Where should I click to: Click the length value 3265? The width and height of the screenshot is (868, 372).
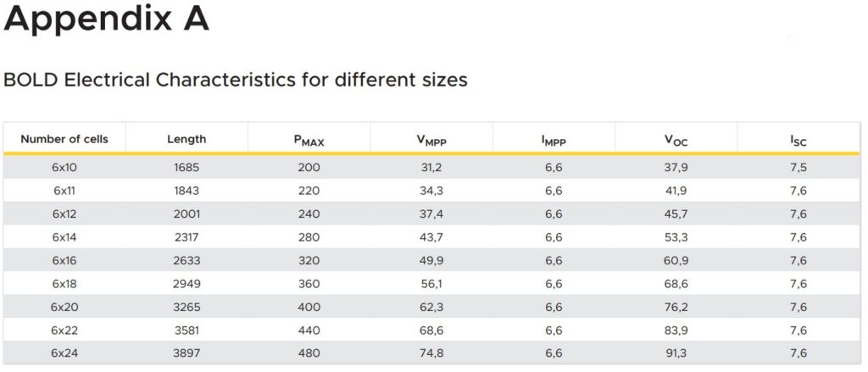pyautogui.click(x=186, y=307)
